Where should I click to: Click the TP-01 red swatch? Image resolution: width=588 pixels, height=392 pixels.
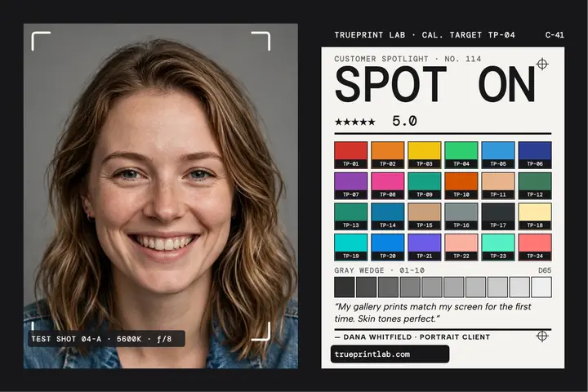click(350, 155)
